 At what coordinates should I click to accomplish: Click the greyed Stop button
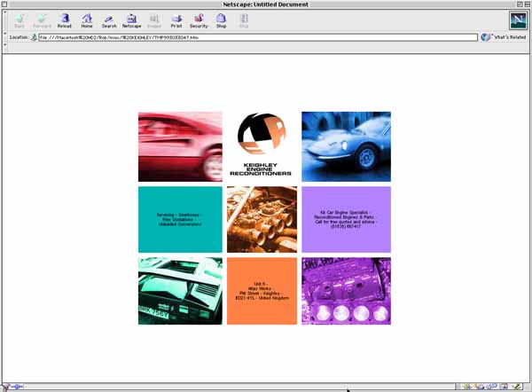coord(244,21)
